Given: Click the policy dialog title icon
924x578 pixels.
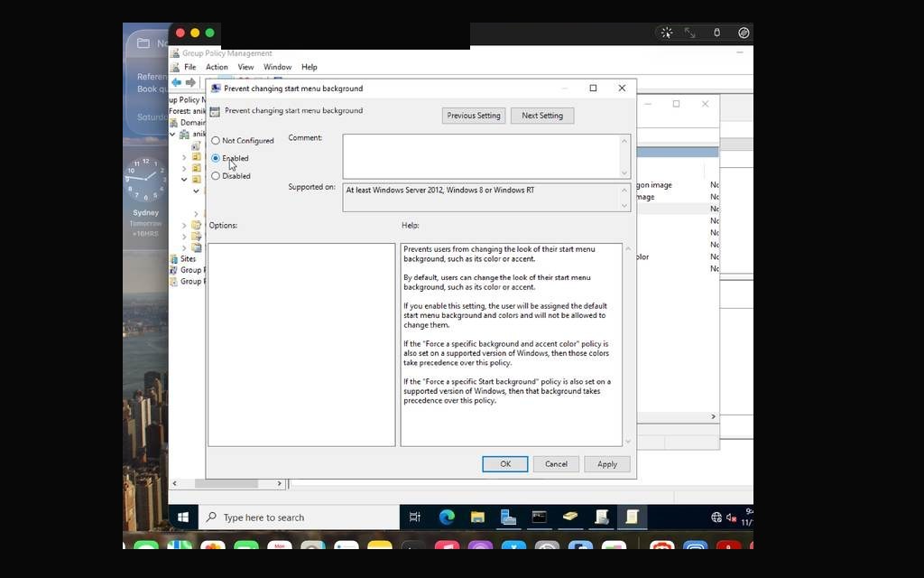Looking at the screenshot, I should click(x=216, y=89).
